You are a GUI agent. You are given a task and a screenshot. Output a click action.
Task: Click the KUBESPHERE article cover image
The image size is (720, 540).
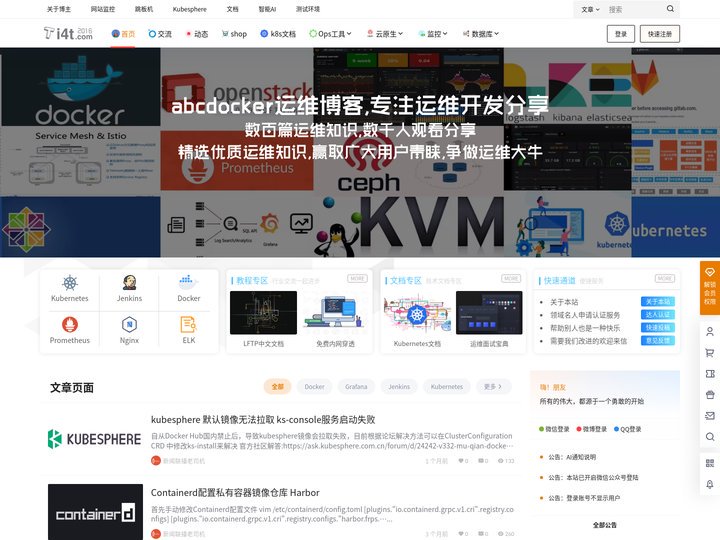click(95, 439)
